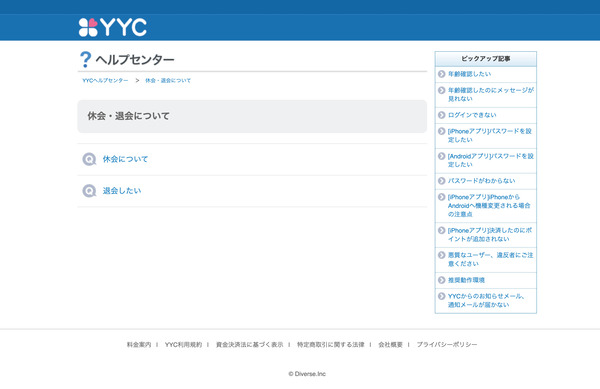Viewport: 600px width, 389px height.
Task: Open 悪質なユーザー、違反者にご注意ください article
Action: click(x=491, y=259)
